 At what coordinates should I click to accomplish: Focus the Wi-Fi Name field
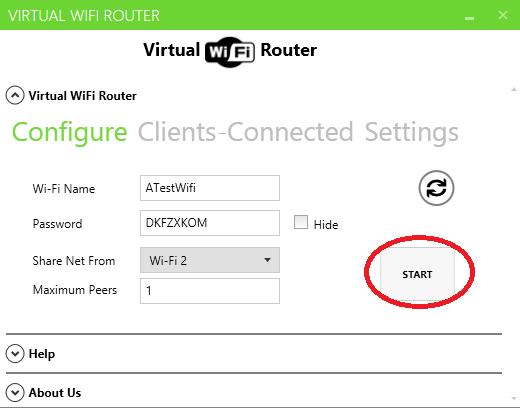pyautogui.click(x=210, y=188)
